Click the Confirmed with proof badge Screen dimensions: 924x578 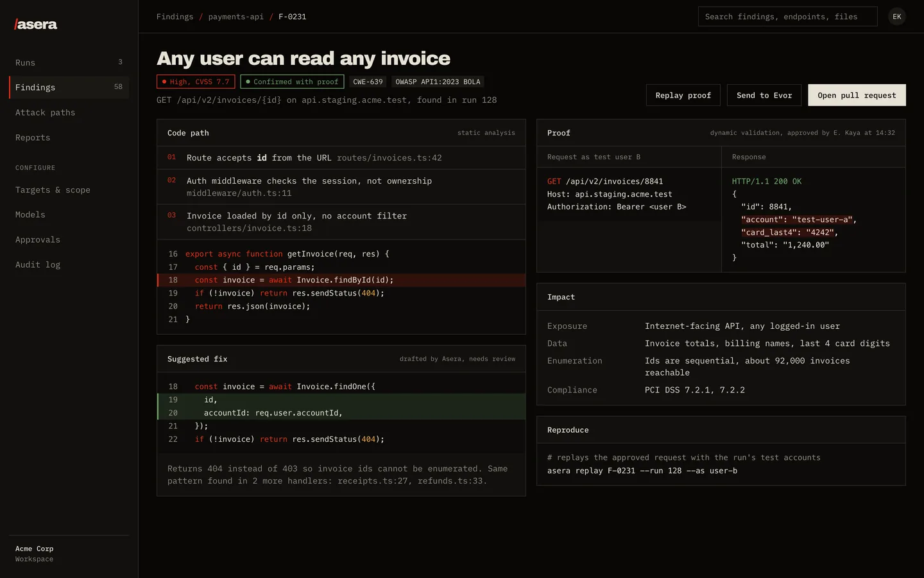292,82
